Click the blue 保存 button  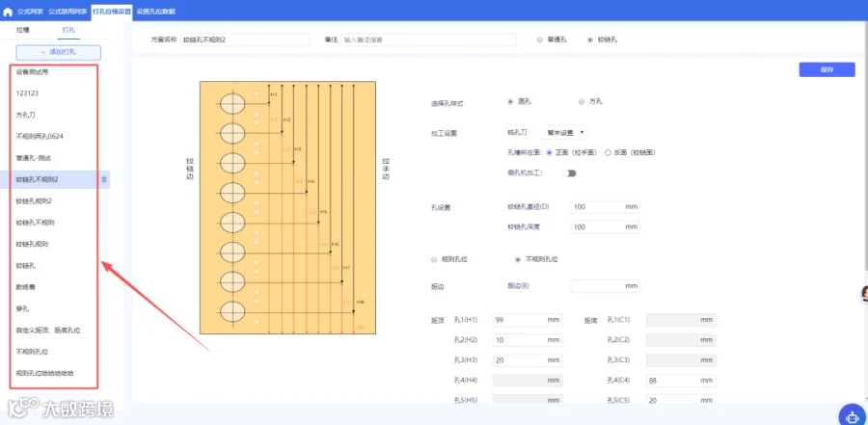(827, 69)
